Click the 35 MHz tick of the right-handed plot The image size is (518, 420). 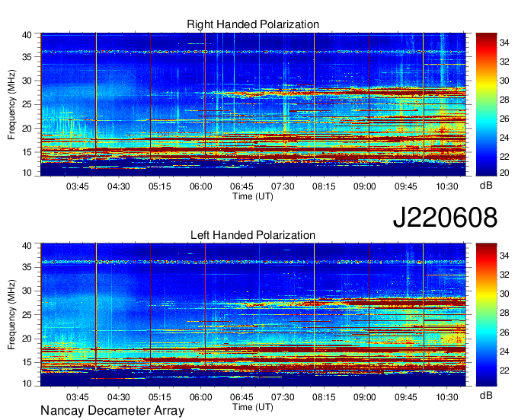click(27, 57)
